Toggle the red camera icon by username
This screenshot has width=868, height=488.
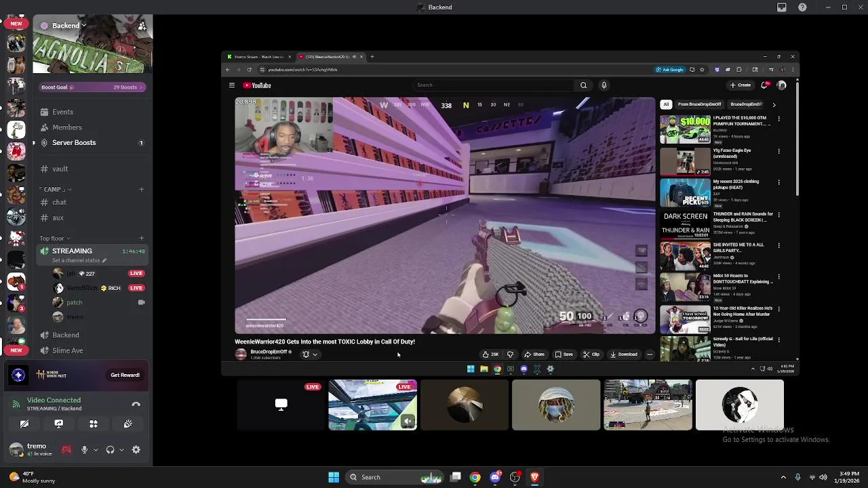(x=66, y=449)
